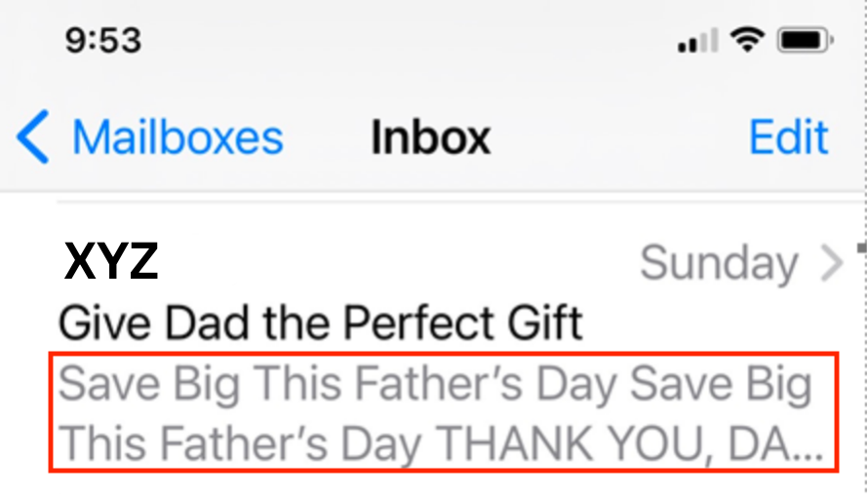This screenshot has width=868, height=495.
Task: Click the Inbox title
Action: click(x=430, y=138)
